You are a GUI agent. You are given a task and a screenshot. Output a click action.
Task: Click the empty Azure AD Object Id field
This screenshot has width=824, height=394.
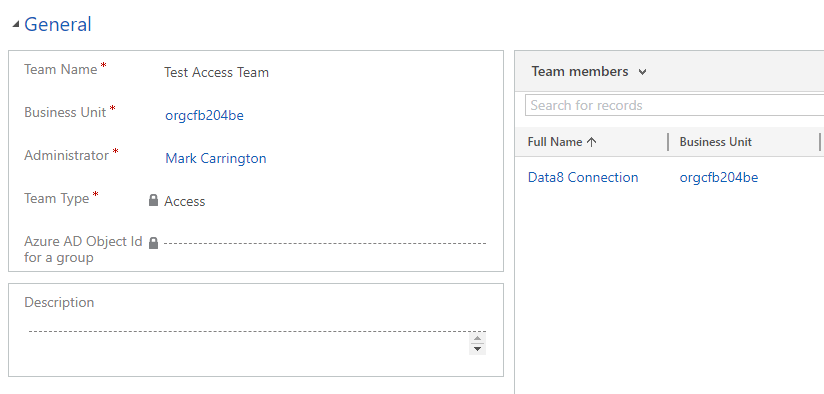click(x=325, y=244)
